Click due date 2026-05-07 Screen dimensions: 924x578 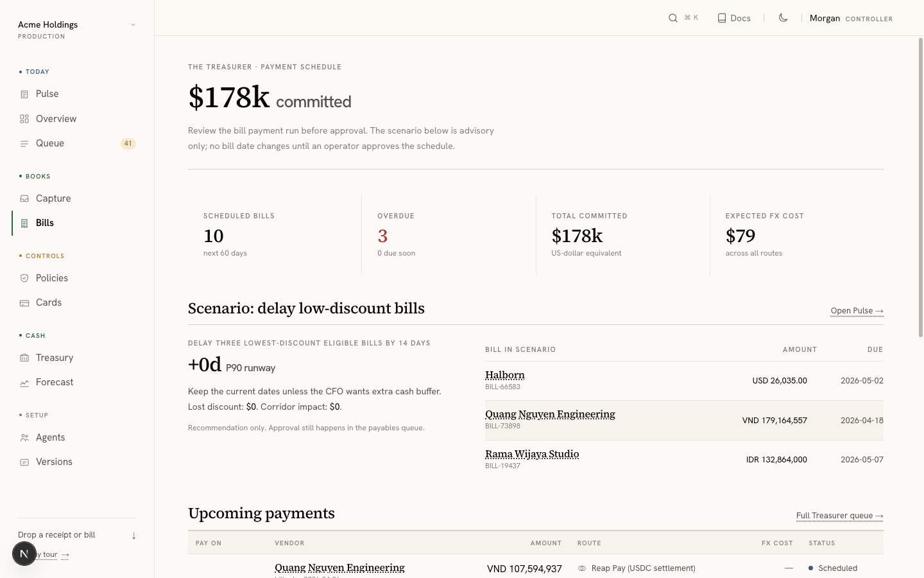[862, 460]
